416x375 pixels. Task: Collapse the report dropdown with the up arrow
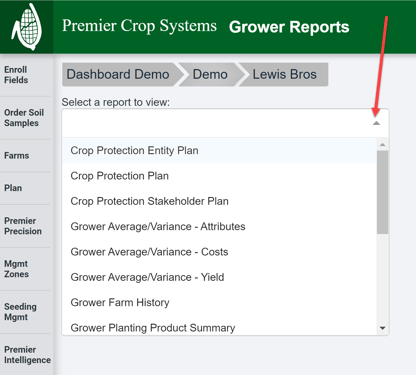[x=376, y=123]
